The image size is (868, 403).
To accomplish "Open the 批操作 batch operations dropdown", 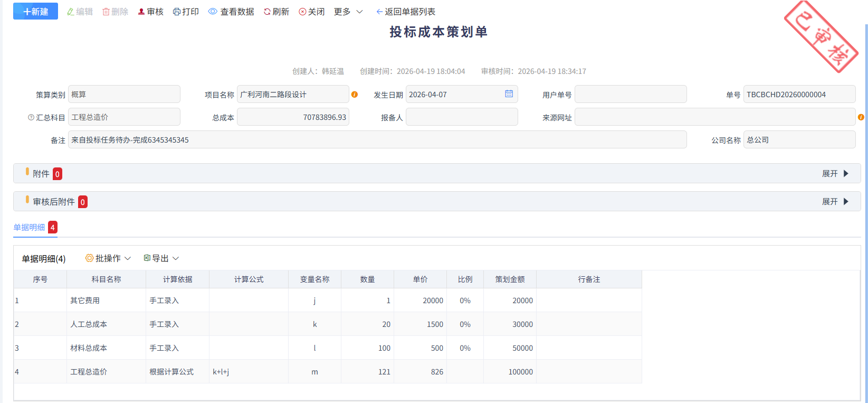I will pyautogui.click(x=108, y=258).
